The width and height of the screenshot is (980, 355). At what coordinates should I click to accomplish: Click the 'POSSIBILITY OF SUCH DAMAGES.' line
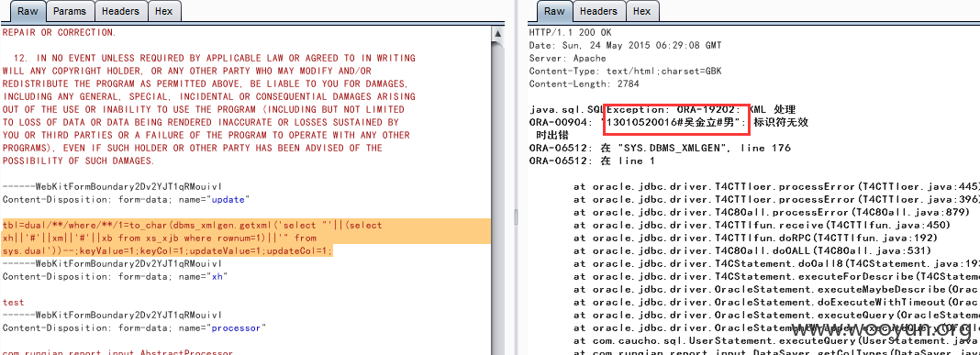[78, 161]
